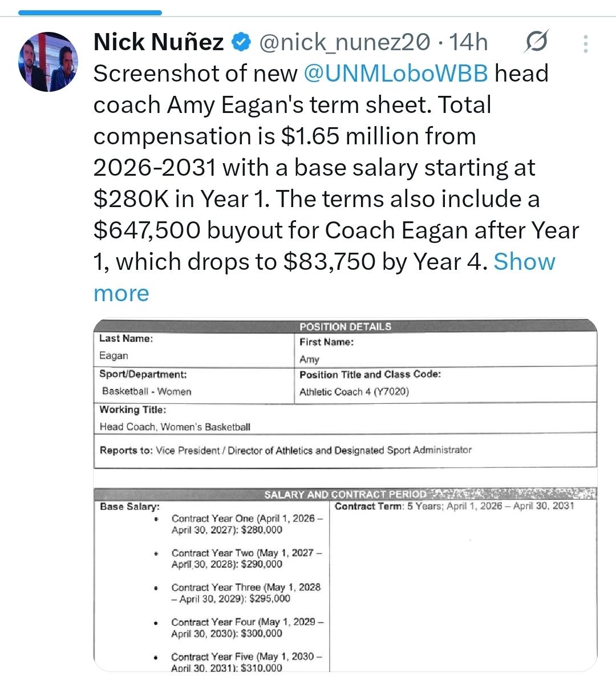
Task: Click the Nick Nuñez display name
Action: 158,42
